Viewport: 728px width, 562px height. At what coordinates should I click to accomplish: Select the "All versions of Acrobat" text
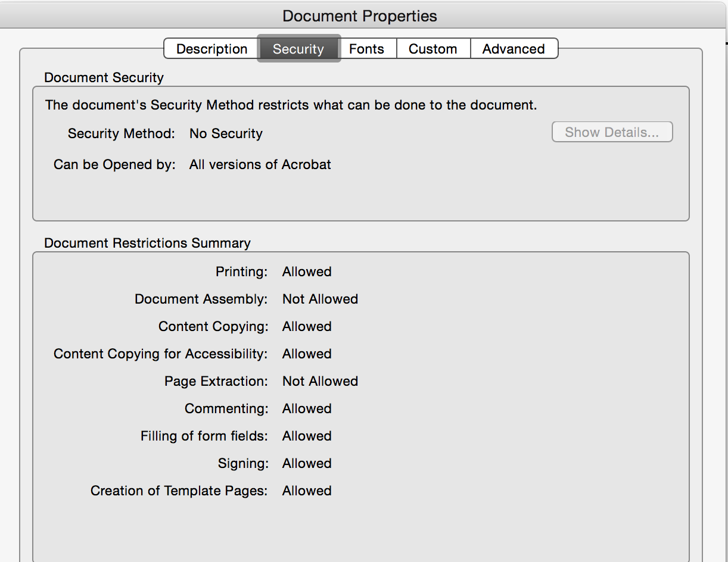pyautogui.click(x=260, y=164)
